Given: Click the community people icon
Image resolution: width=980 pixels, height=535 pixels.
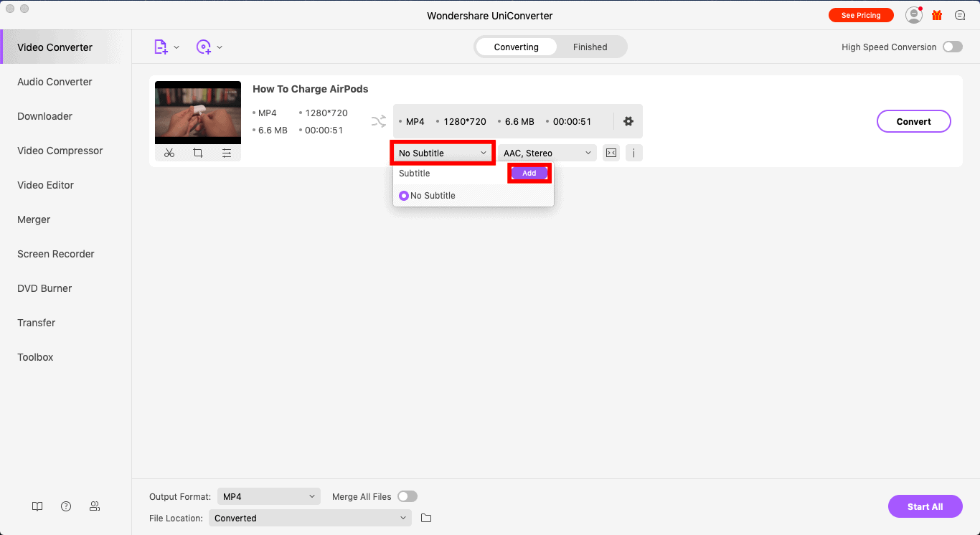Looking at the screenshot, I should coord(95,506).
